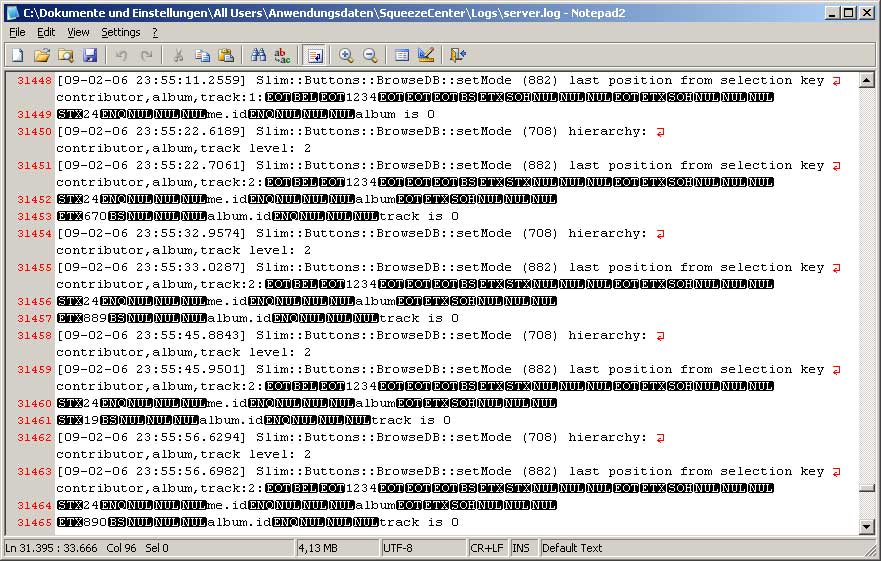
Task: Open a file with the folder icon
Action: pos(42,56)
